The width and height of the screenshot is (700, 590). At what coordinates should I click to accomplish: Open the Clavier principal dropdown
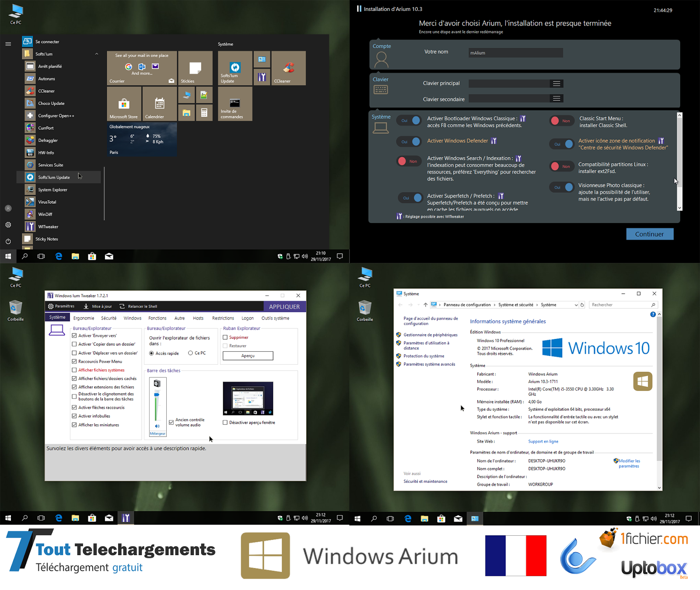coord(556,84)
